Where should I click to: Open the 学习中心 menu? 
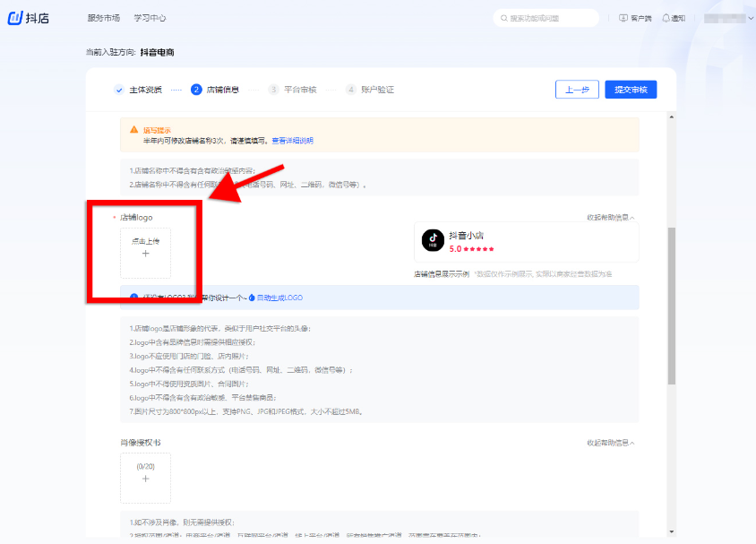coord(150,18)
